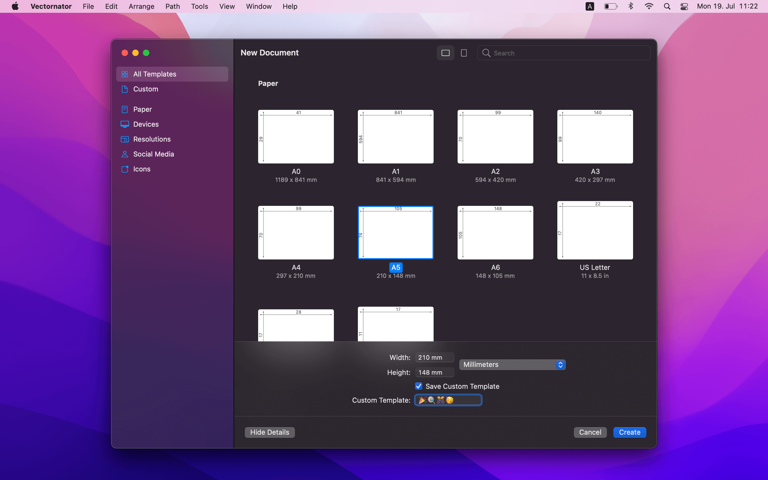Click the Create button
Image resolution: width=768 pixels, height=480 pixels.
[x=629, y=432]
